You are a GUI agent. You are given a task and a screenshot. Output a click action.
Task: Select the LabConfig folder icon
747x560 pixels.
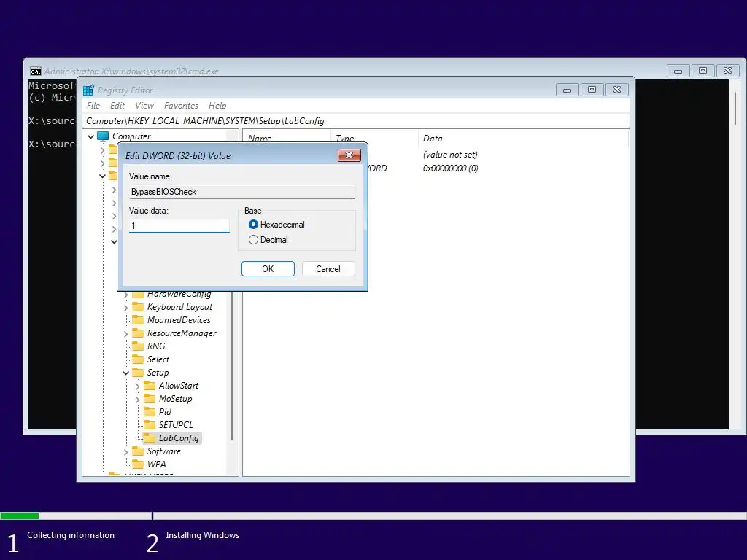pos(150,438)
